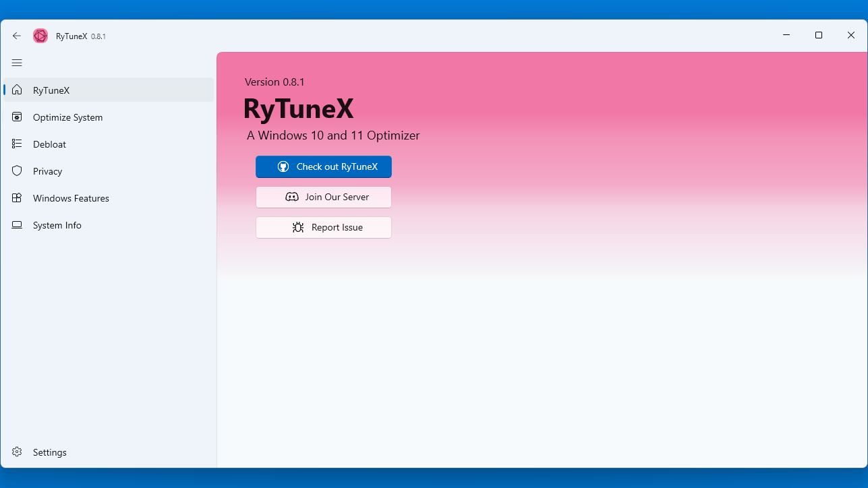Image resolution: width=868 pixels, height=488 pixels.
Task: Maximize the RyTuneX window
Action: tap(819, 35)
